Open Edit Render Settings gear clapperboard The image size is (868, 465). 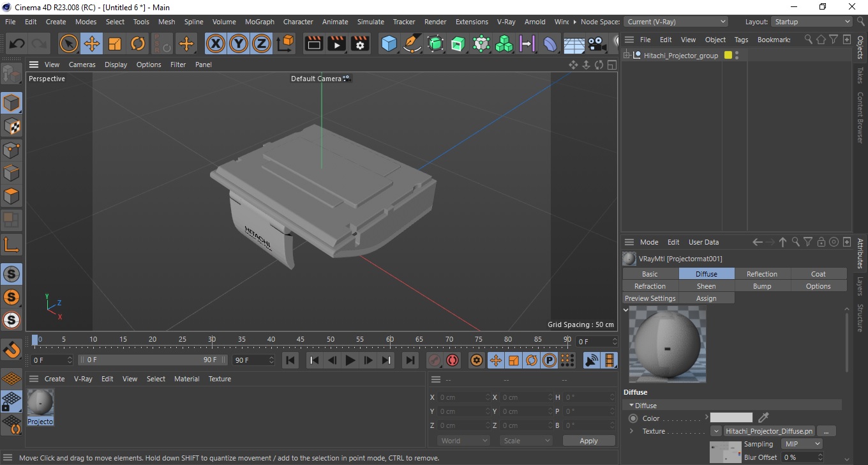pos(360,44)
